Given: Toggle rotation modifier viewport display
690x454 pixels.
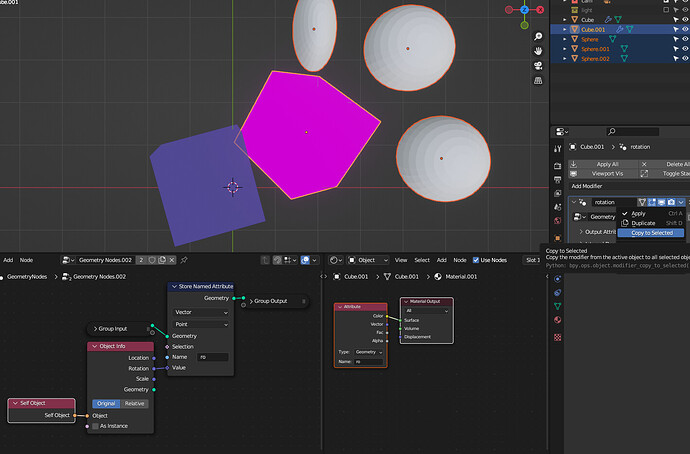Looking at the screenshot, I should (x=661, y=202).
